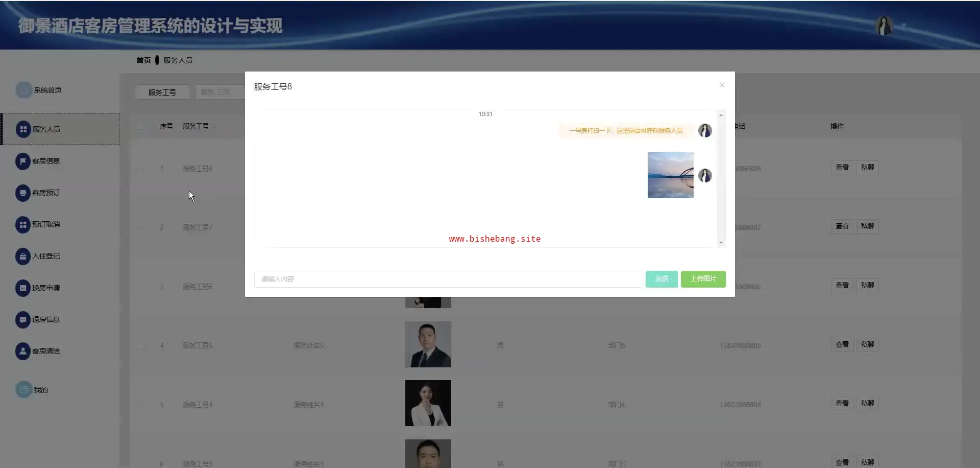Open 系统首页 menu item
This screenshot has height=468, width=980.
pyautogui.click(x=60, y=90)
